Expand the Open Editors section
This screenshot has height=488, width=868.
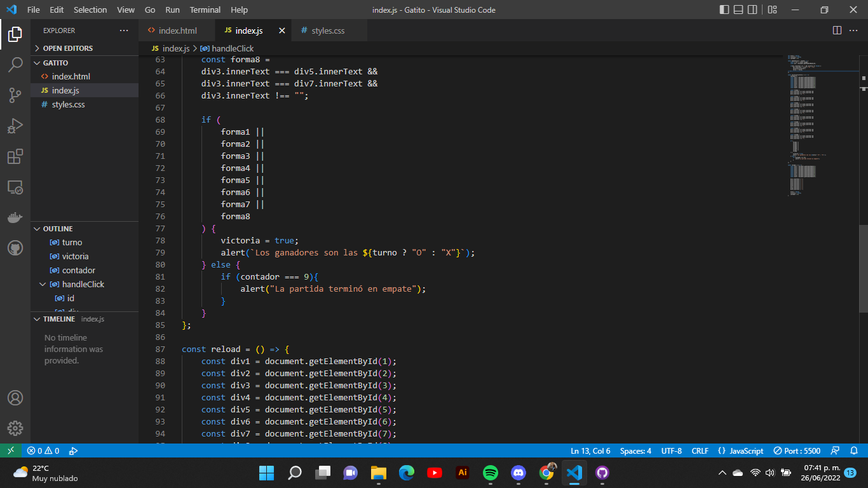(85, 48)
